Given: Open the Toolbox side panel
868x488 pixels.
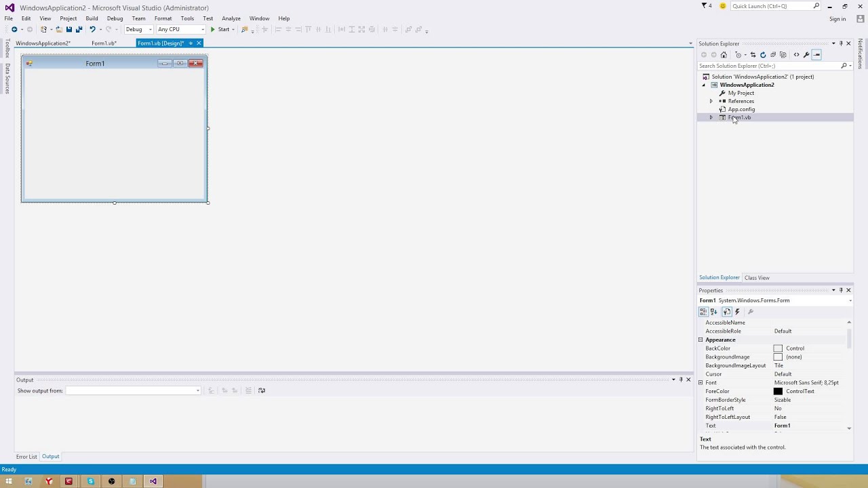Looking at the screenshot, I should (7, 49).
